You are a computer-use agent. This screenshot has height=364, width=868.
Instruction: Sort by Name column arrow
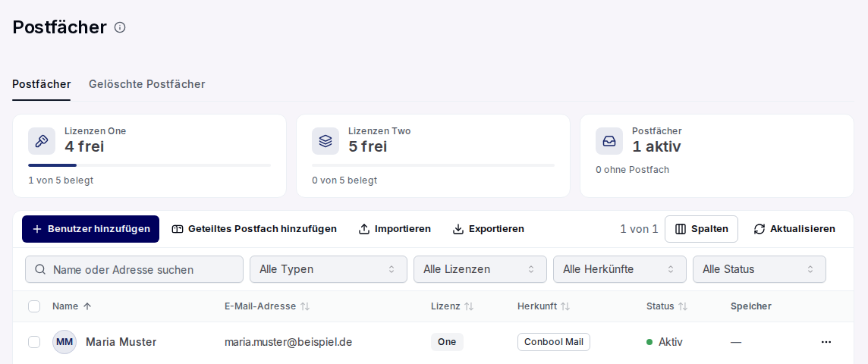point(87,306)
